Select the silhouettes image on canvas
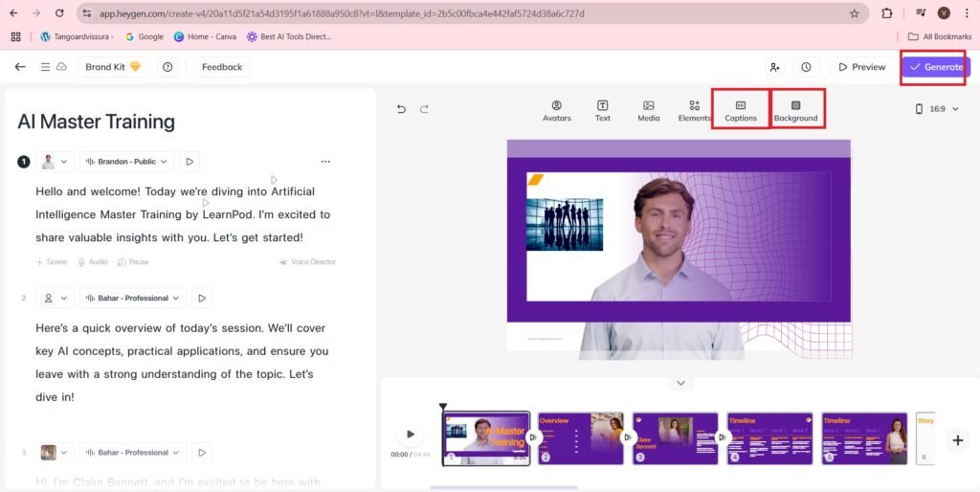The width and height of the screenshot is (980, 492). click(565, 224)
